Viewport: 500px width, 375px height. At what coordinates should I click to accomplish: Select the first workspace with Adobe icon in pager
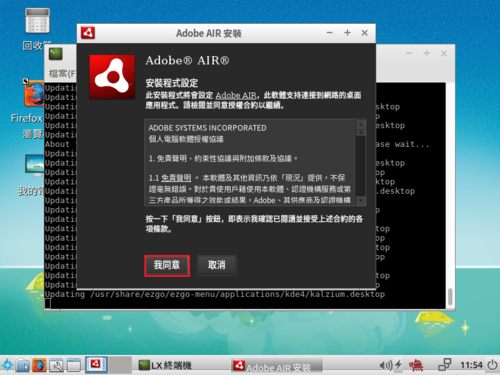pyautogui.click(x=96, y=365)
